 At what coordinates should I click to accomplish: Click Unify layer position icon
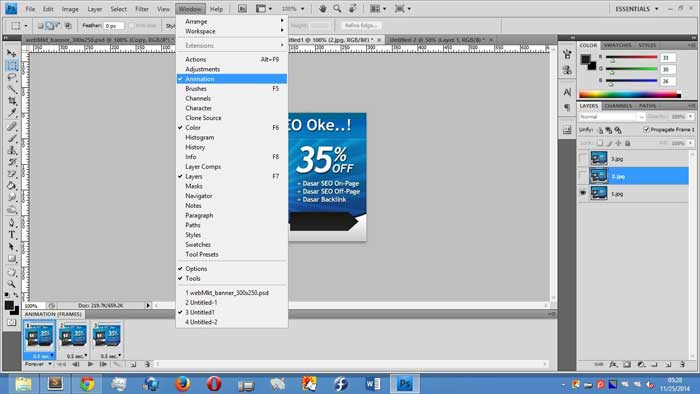click(600, 130)
